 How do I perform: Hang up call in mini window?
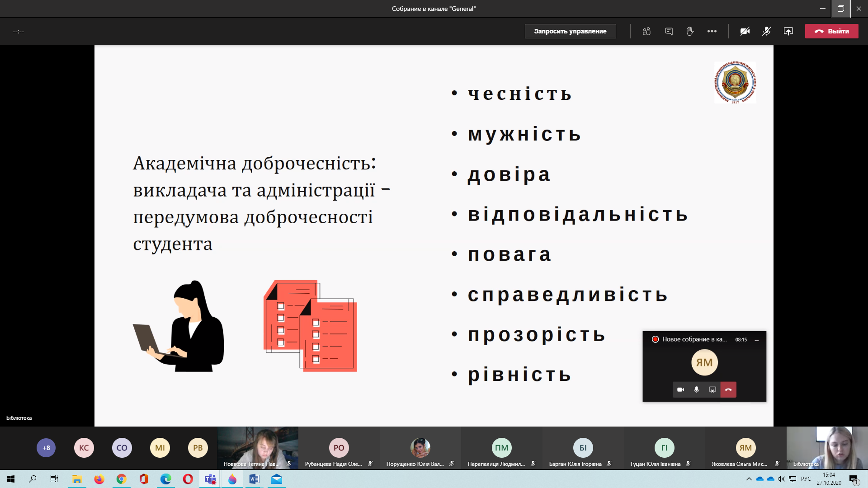728,389
